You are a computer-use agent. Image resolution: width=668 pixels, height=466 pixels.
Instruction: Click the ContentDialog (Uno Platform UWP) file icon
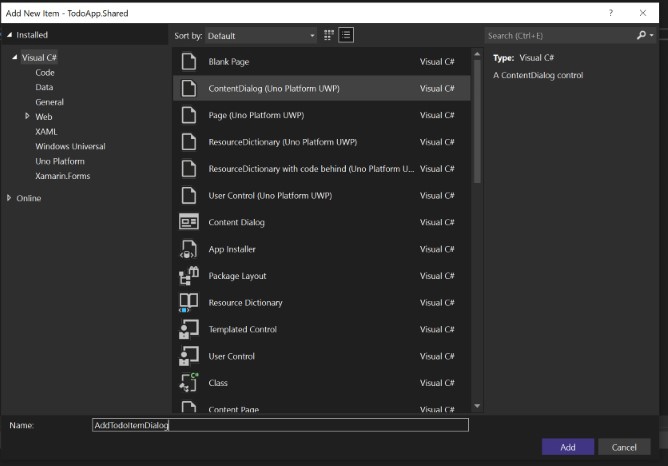click(x=189, y=88)
